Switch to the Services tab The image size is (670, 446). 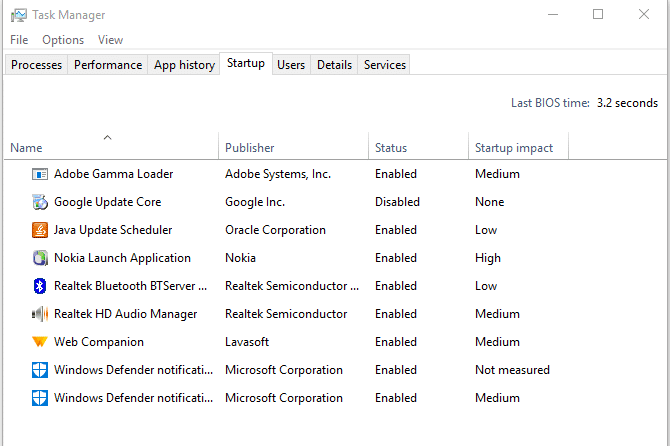(385, 65)
